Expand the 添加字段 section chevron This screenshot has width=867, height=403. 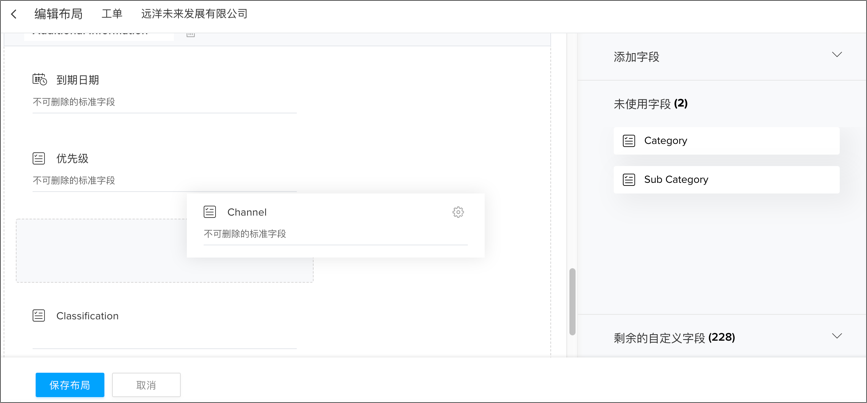[837, 56]
